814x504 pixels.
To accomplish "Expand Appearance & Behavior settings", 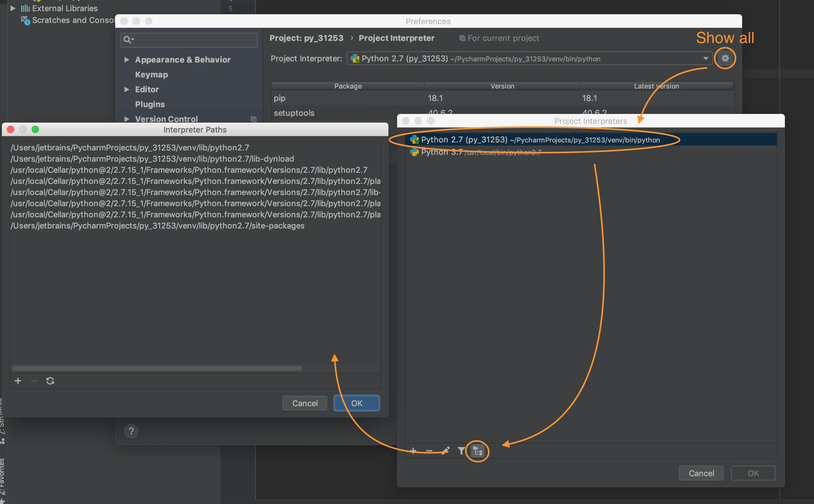I will tap(127, 60).
